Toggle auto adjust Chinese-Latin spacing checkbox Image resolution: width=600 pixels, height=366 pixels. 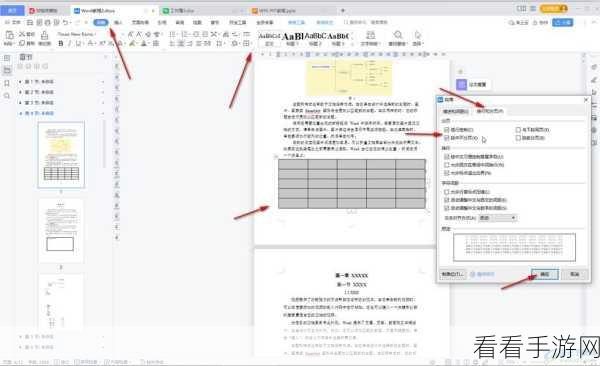(x=447, y=200)
